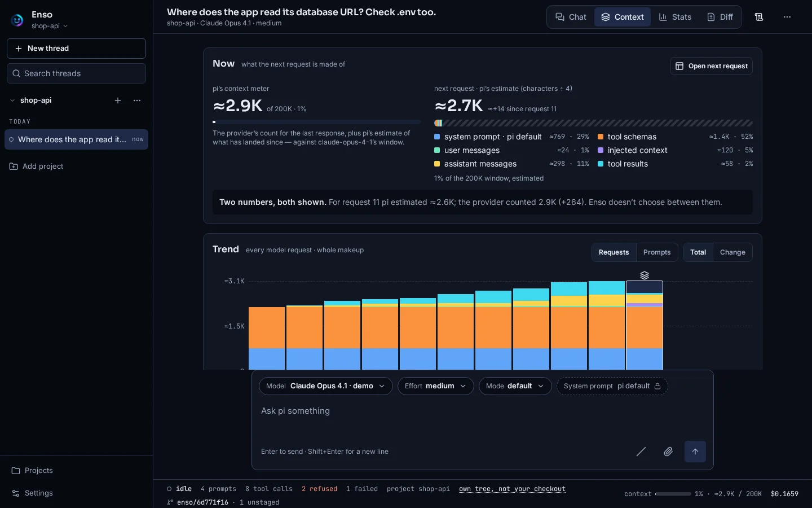Screen dimensions: 812x508
Task: Open the header more-options ellipsis
Action: (787, 17)
